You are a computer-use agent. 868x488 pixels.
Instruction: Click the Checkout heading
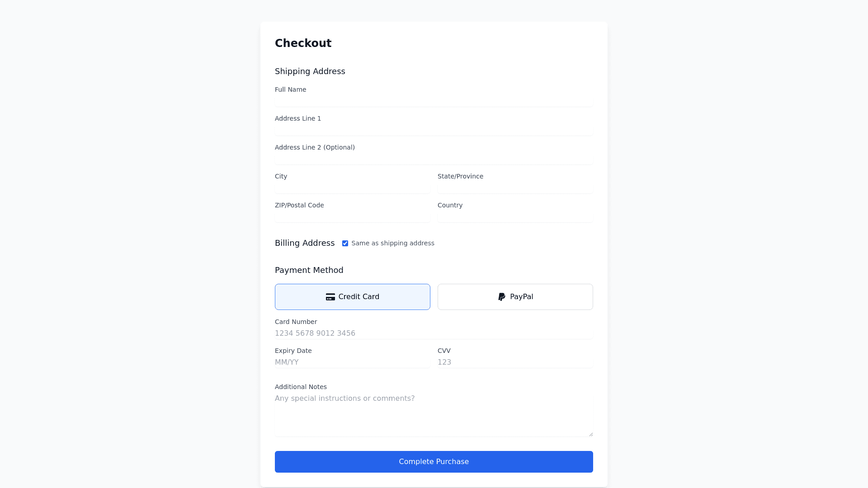[303, 43]
